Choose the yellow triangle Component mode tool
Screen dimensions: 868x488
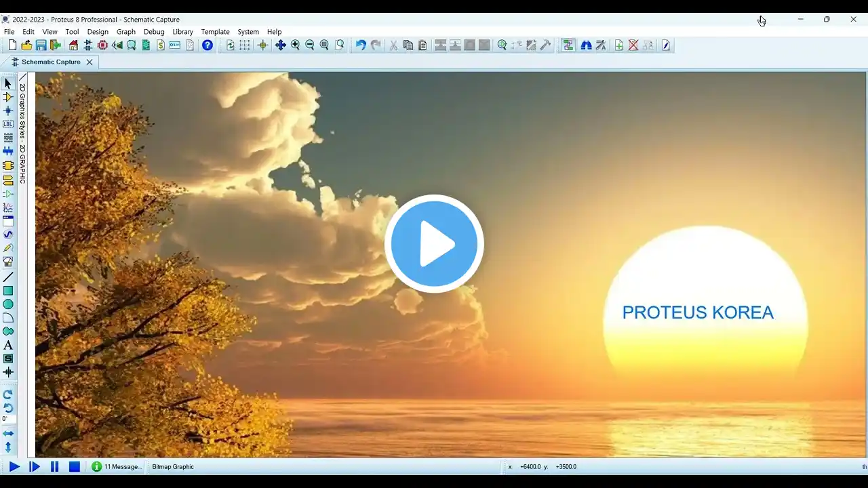(x=8, y=98)
